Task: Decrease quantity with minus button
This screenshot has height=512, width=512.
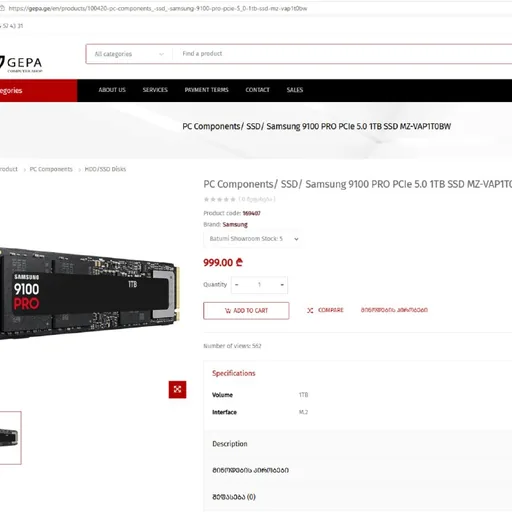Action: point(237,285)
